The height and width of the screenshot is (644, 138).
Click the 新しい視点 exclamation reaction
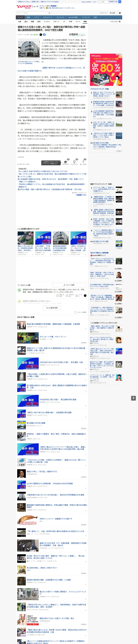pyautogui.click(x=83, y=162)
